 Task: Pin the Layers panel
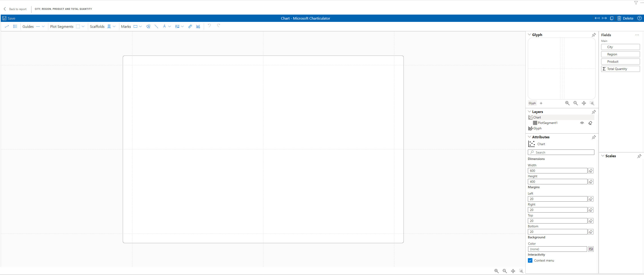click(594, 112)
